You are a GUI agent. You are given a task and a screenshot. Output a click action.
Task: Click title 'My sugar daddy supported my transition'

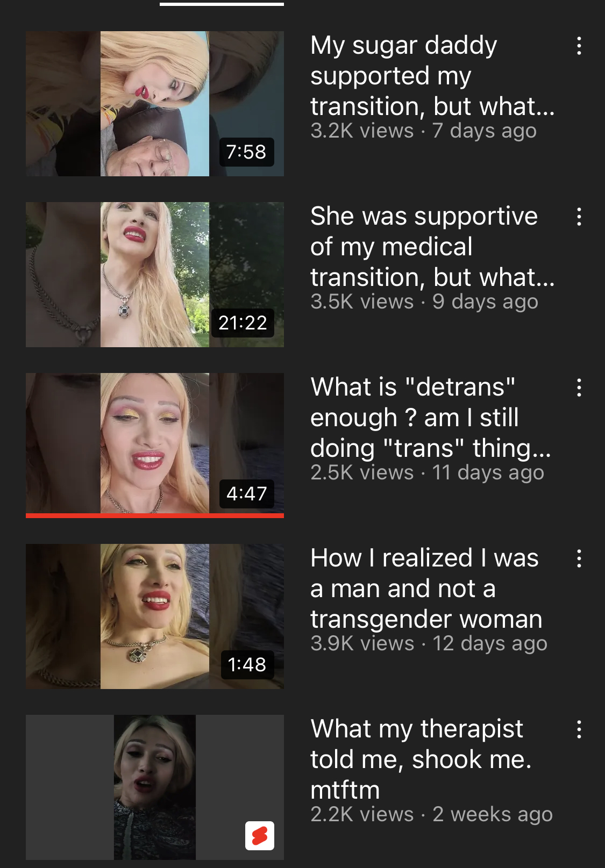click(432, 76)
